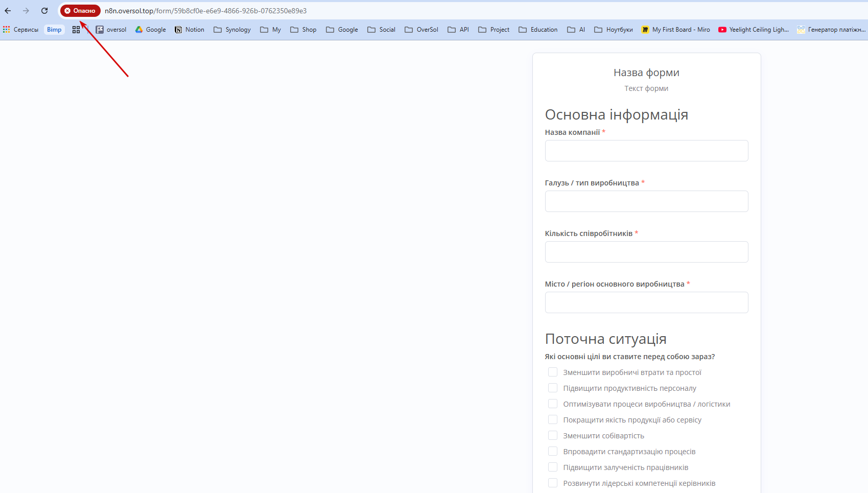Expand the Synology bookmark folder
Viewport: 868px width, 493px height.
pyautogui.click(x=232, y=30)
